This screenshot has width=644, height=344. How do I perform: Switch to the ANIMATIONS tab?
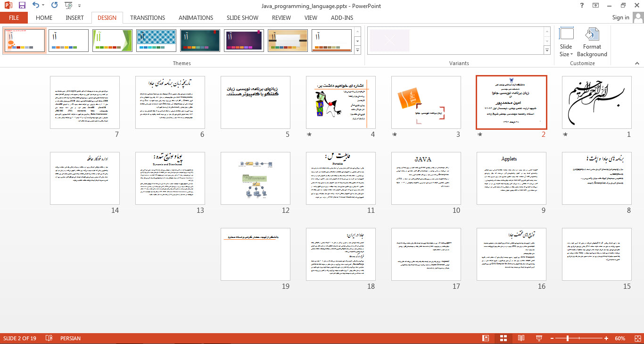click(x=196, y=18)
